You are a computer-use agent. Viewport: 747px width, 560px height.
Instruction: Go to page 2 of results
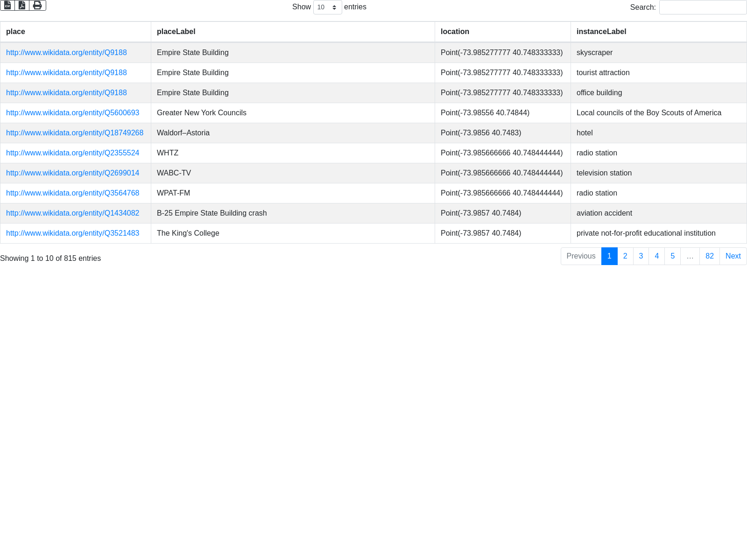[625, 256]
